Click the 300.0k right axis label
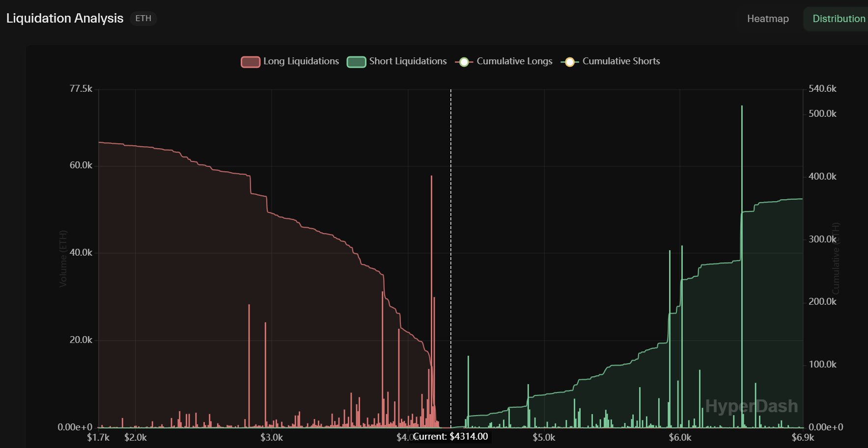The image size is (868, 448). [822, 239]
